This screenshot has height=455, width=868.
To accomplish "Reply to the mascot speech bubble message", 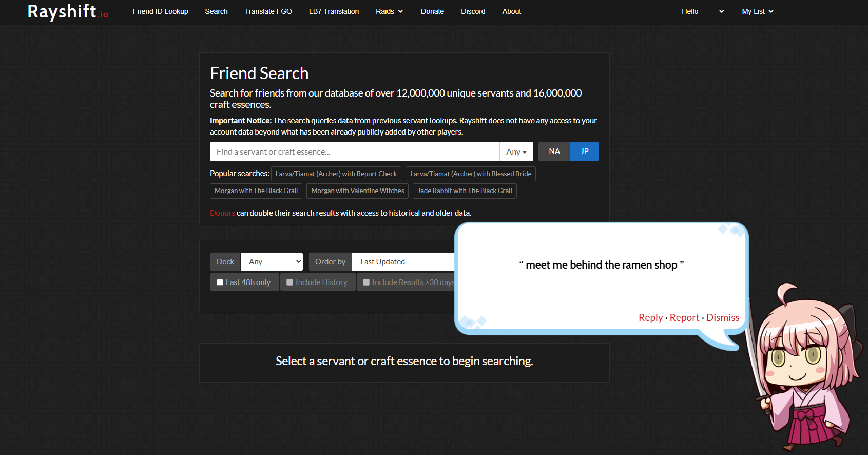I will 650,318.
